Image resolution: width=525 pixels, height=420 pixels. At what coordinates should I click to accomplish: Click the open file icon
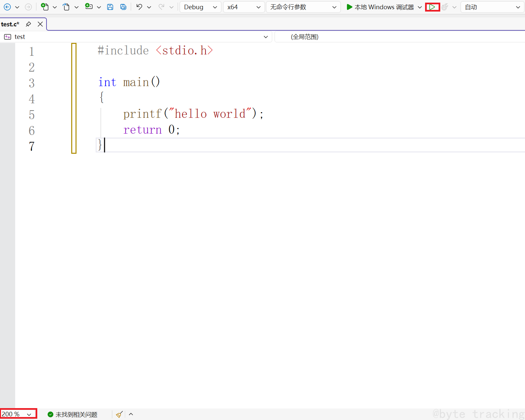click(66, 7)
